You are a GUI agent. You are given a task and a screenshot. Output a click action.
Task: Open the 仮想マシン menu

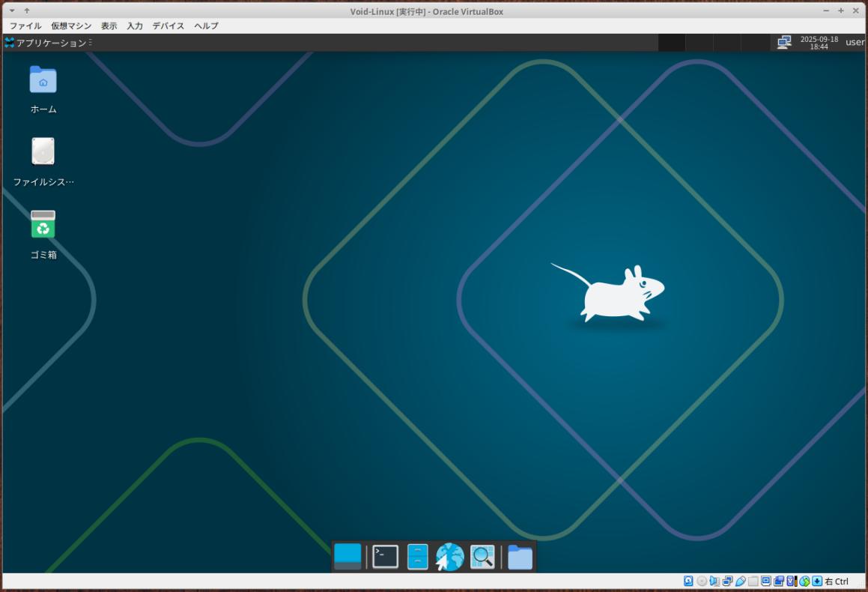click(x=71, y=26)
